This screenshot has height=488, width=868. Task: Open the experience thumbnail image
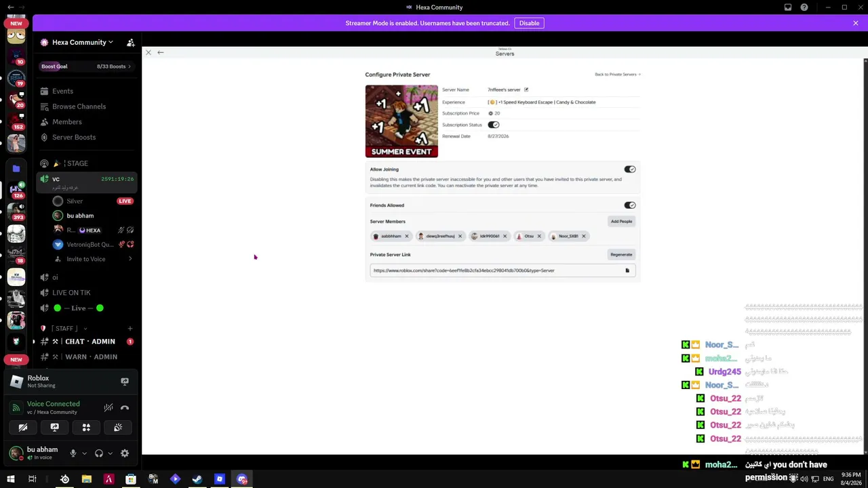point(401,121)
